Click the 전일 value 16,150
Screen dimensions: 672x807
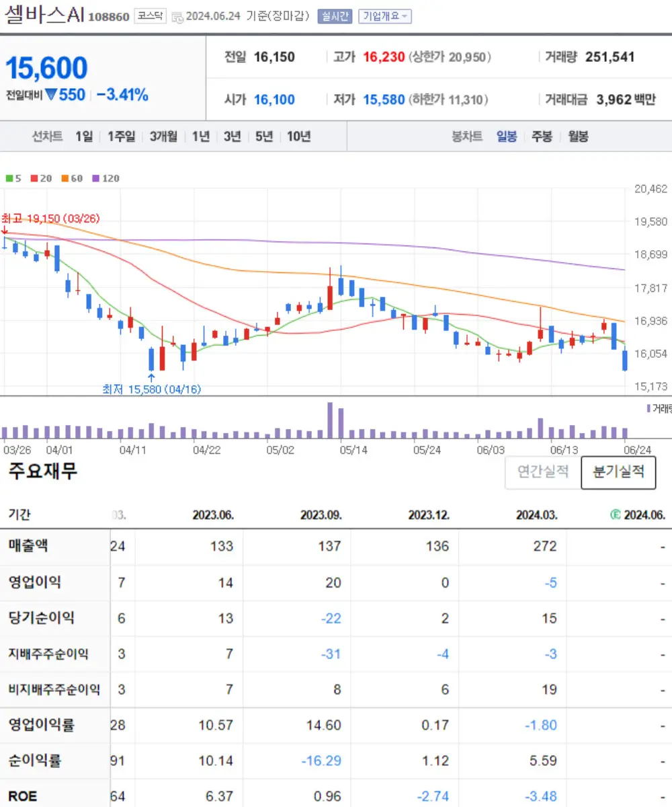[274, 57]
